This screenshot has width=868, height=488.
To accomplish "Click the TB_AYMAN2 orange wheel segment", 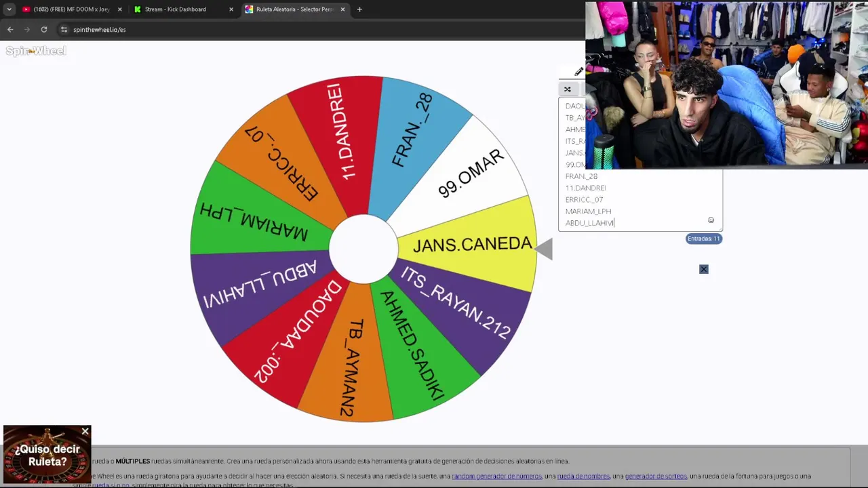I will click(x=353, y=367).
